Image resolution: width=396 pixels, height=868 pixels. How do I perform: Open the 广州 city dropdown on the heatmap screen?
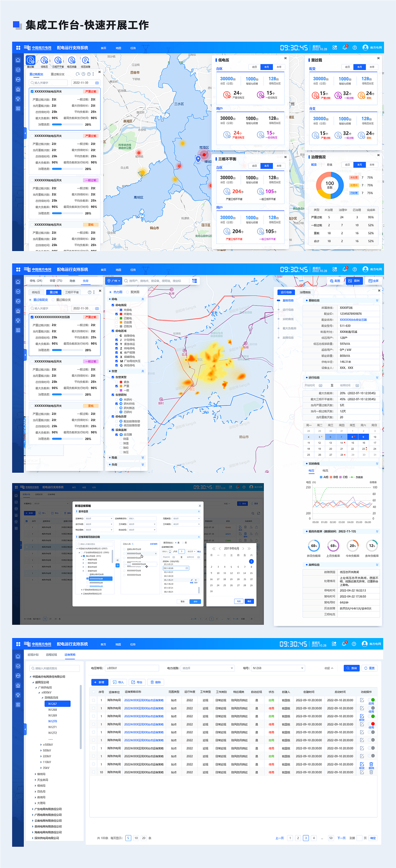point(114,281)
